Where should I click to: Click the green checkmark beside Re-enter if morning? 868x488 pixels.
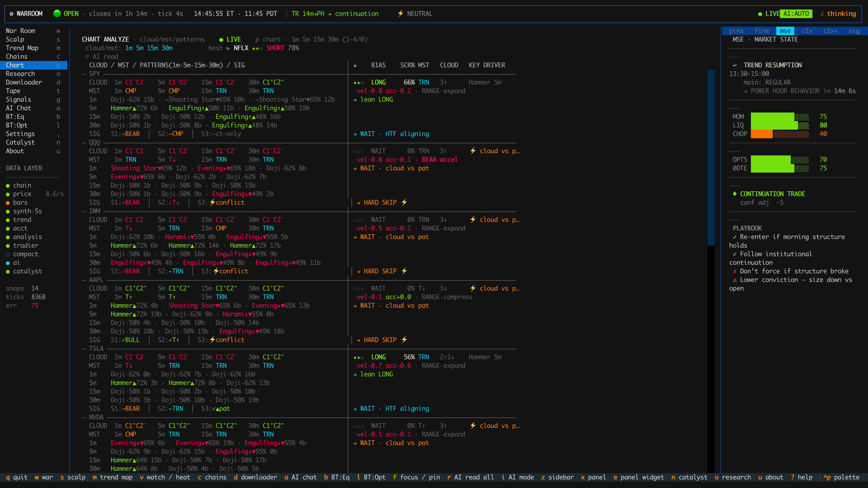tap(735, 237)
